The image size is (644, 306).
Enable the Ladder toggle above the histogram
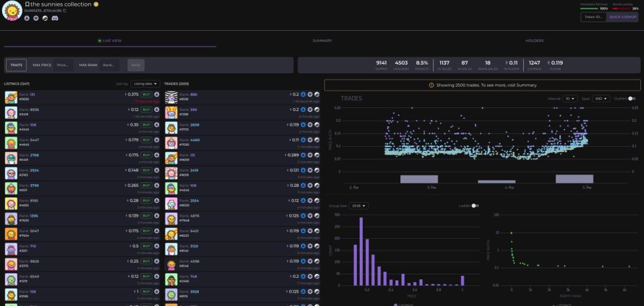coord(474,206)
